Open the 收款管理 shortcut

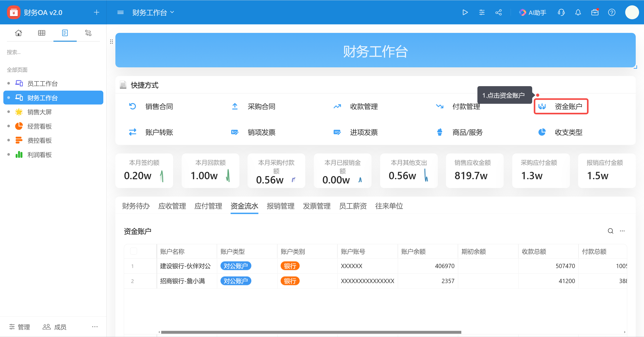pos(356,106)
